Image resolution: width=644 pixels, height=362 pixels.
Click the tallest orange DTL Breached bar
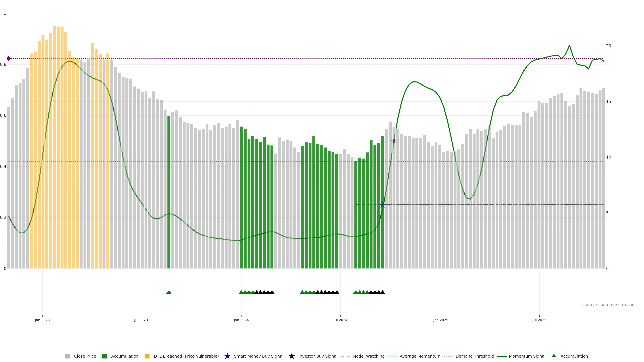54,147
